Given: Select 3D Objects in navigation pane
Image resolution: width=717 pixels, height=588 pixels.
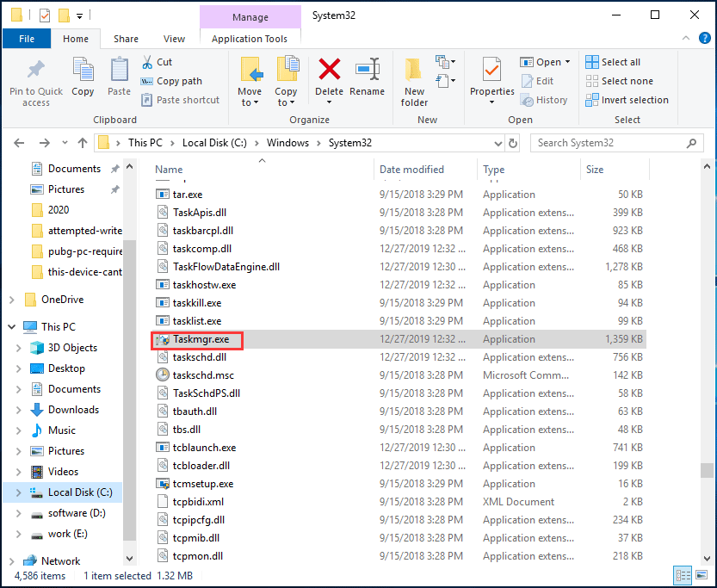Looking at the screenshot, I should click(x=72, y=348).
